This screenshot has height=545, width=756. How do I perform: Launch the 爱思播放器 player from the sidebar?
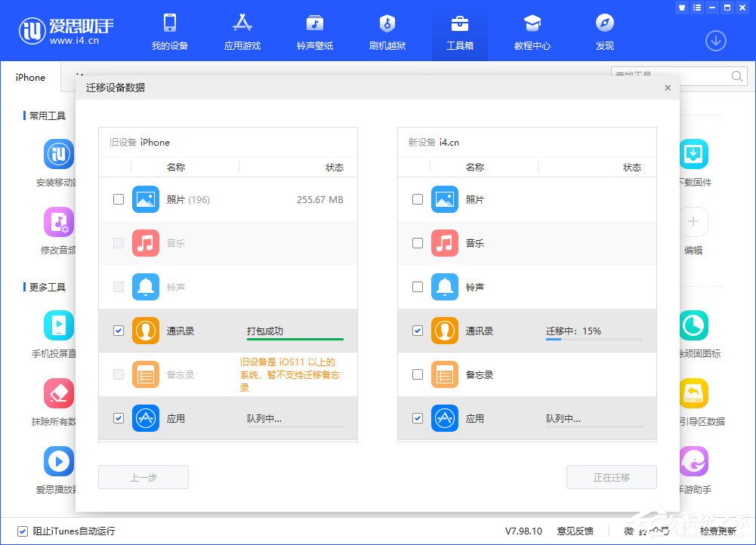tap(58, 460)
